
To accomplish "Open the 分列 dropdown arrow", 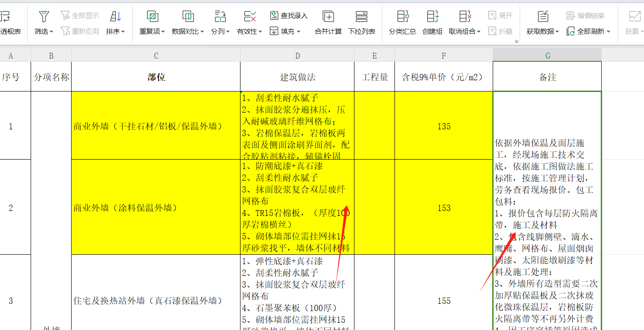I will click(x=228, y=32).
